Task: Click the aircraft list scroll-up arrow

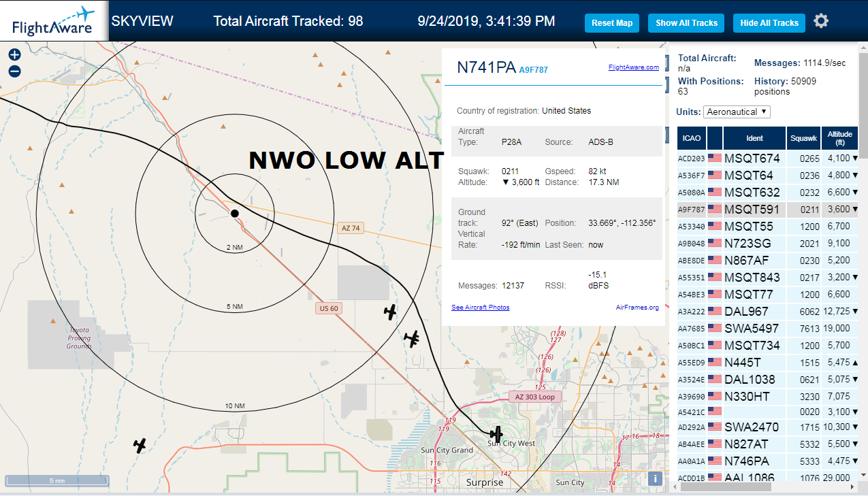Action: pyautogui.click(x=863, y=48)
